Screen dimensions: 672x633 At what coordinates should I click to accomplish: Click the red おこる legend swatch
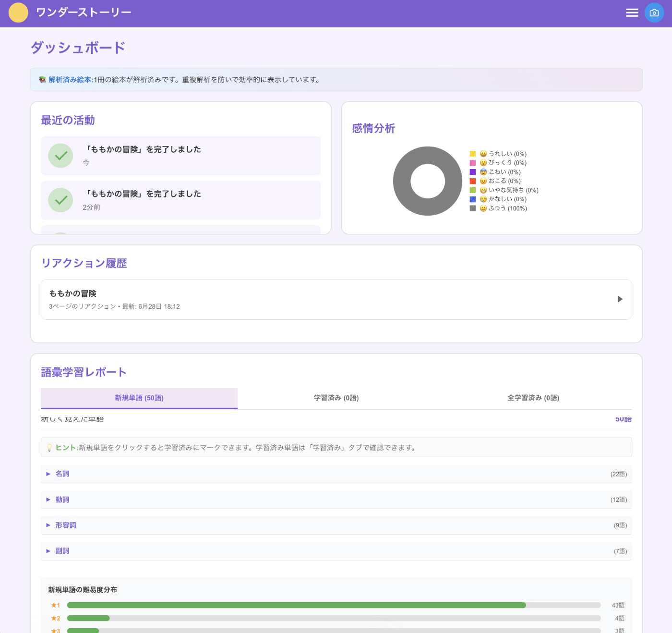(473, 181)
